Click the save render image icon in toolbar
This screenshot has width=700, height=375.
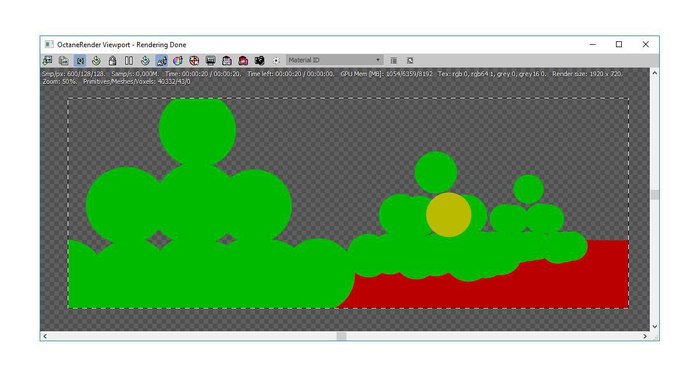tap(47, 60)
